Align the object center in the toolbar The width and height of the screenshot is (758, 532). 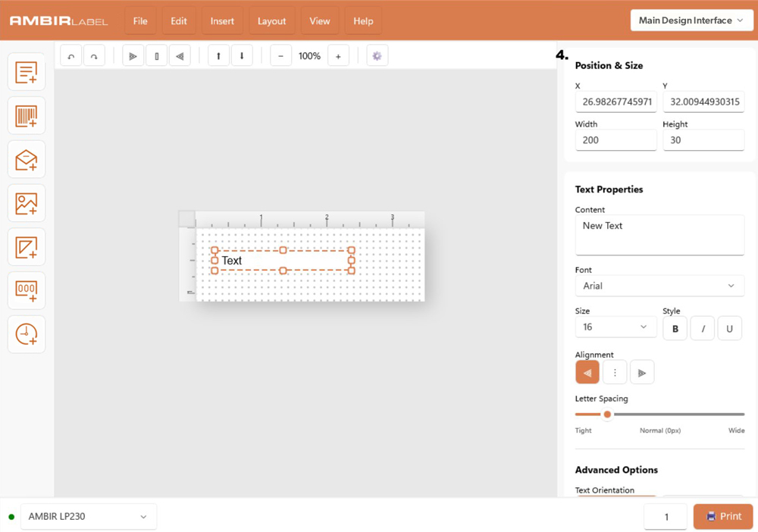point(157,56)
